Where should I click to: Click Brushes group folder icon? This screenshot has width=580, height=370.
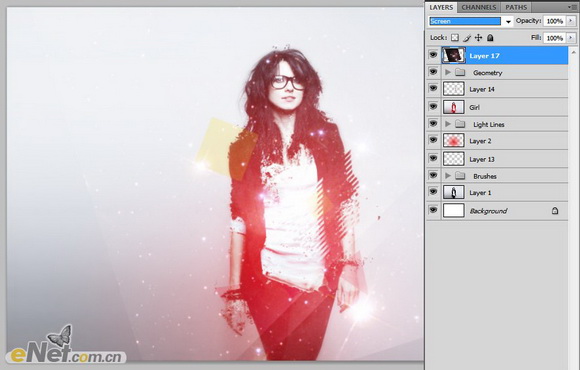460,176
